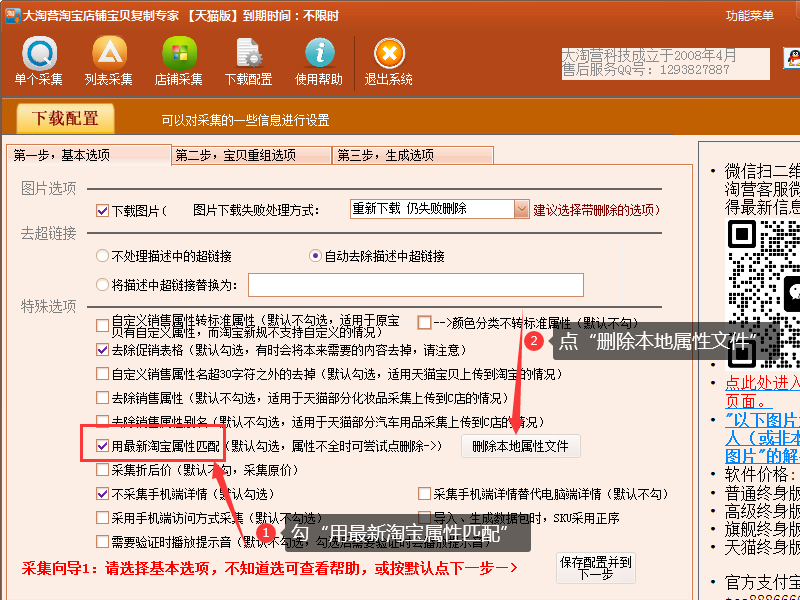Click 删除本地属性文件 button
This screenshot has width=800, height=600.
coord(520,446)
